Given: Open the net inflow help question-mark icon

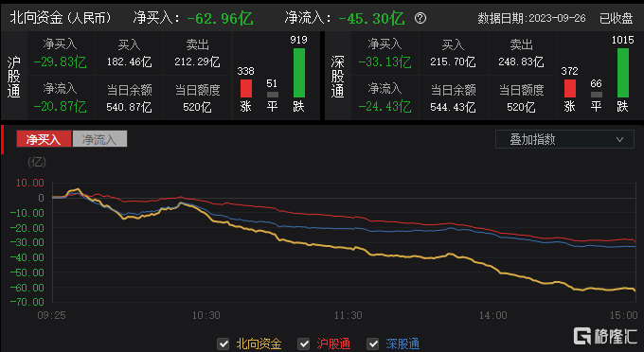Looking at the screenshot, I should 420,18.
